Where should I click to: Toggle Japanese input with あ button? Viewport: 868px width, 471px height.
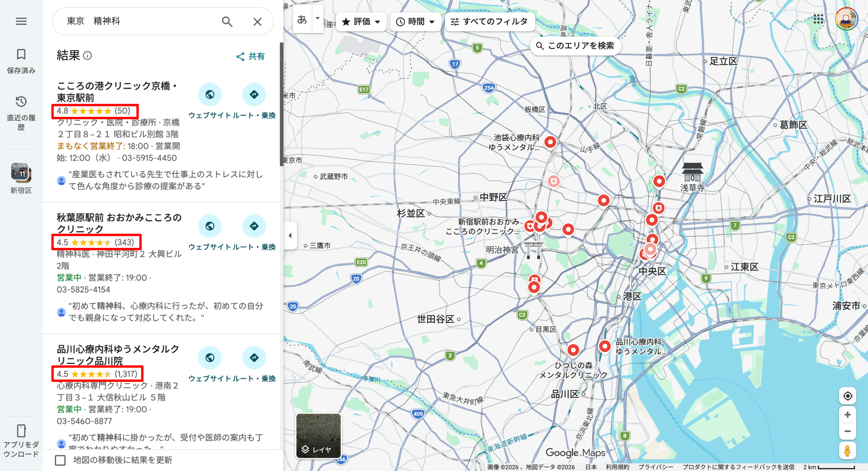pyautogui.click(x=301, y=20)
